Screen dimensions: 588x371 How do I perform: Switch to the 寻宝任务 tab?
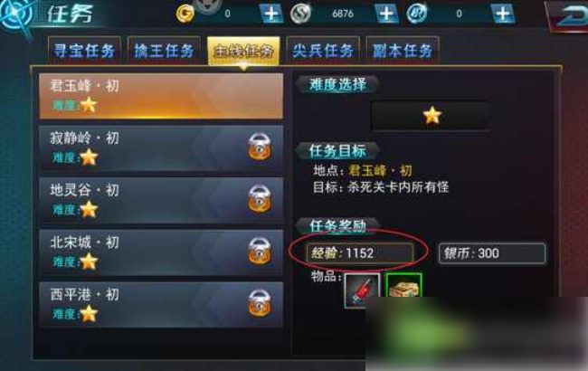(x=84, y=51)
